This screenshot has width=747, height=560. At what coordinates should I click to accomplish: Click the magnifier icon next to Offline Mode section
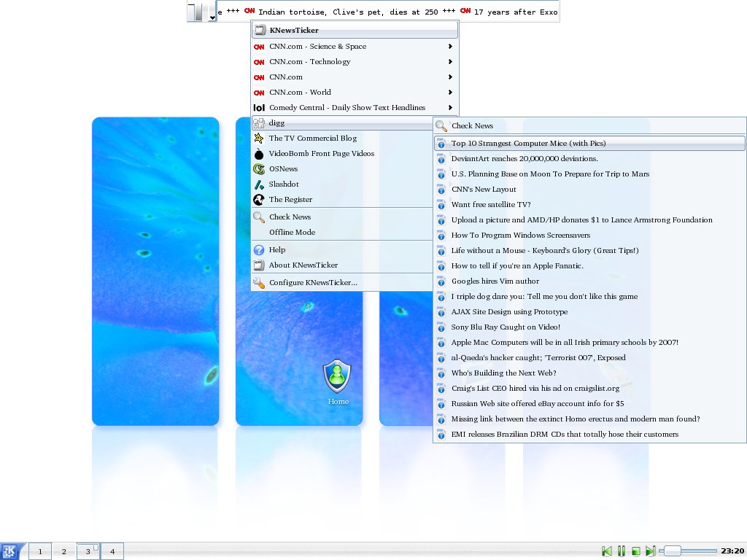click(259, 217)
